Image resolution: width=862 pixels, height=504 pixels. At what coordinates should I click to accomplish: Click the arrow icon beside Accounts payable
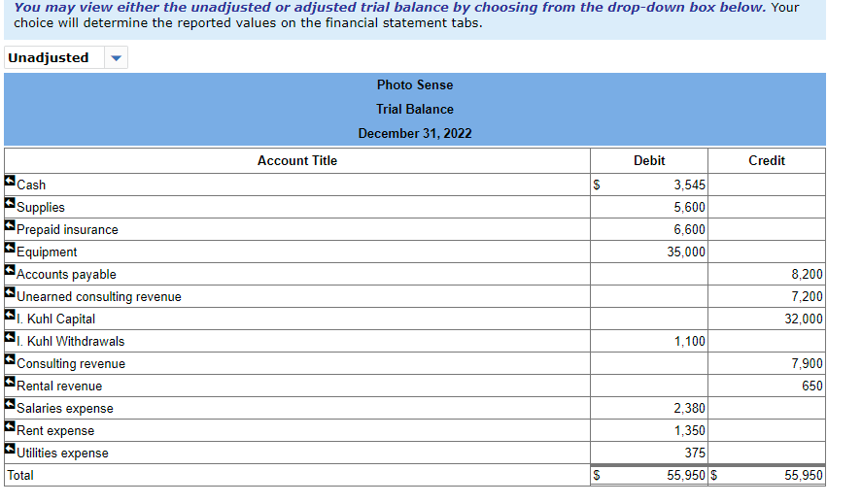coord(10,270)
